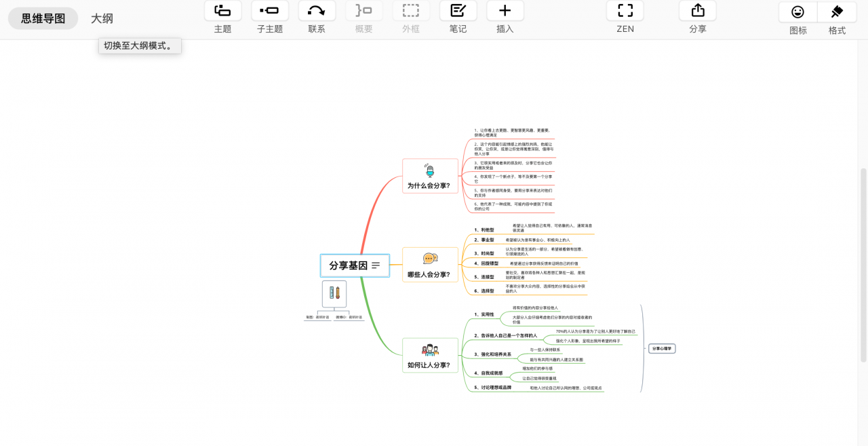Select the 思维导图 mind map tab
The height and width of the screenshot is (446, 868).
coord(43,18)
